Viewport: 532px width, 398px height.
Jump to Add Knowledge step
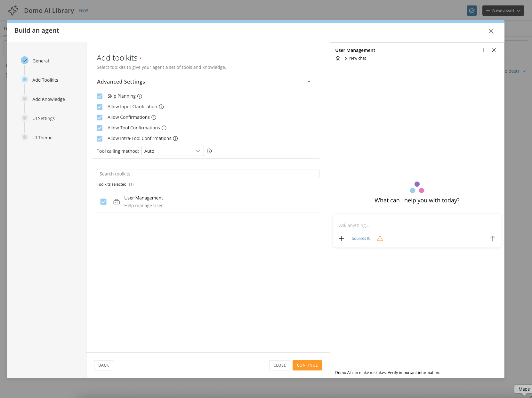[49, 99]
